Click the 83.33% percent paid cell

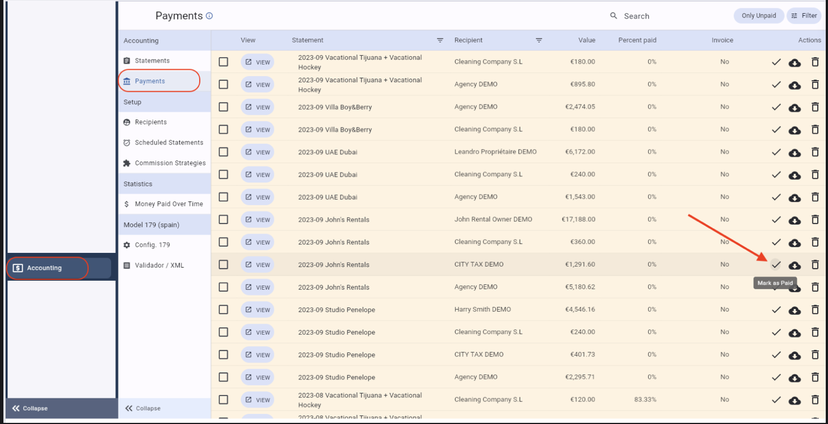[646, 400]
